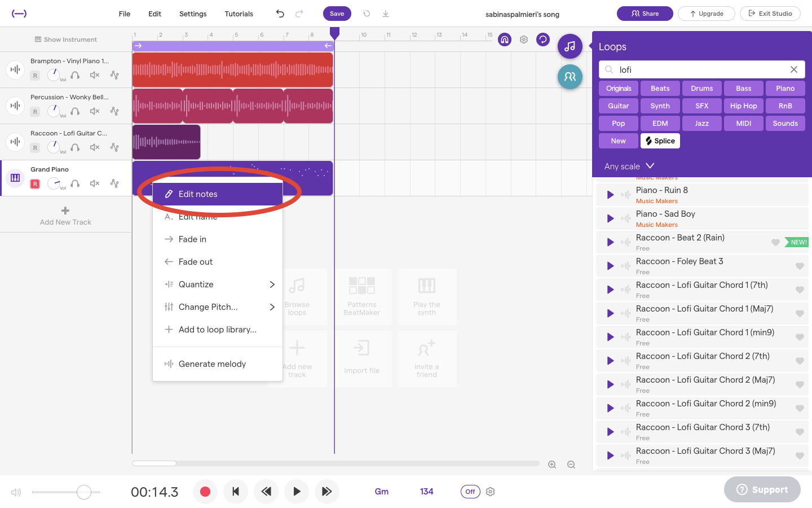Click the Add New Track plus
The image size is (812, 508).
(65, 211)
